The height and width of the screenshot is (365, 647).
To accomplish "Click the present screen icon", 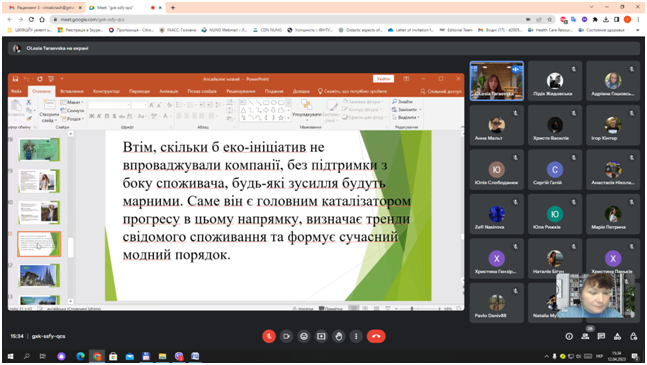I will (x=321, y=336).
